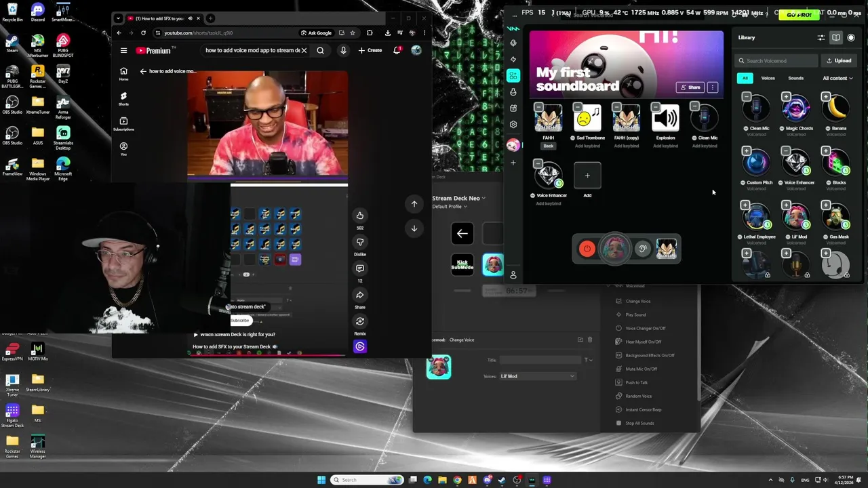
Task: Open the Voicemod voice changer microphone tab
Action: [x=513, y=43]
